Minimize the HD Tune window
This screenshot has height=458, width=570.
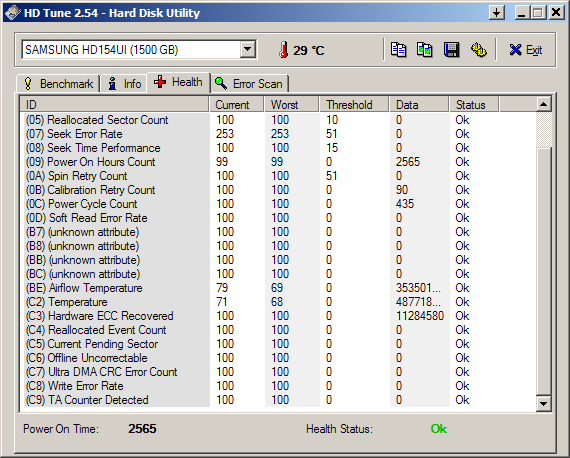[522, 13]
